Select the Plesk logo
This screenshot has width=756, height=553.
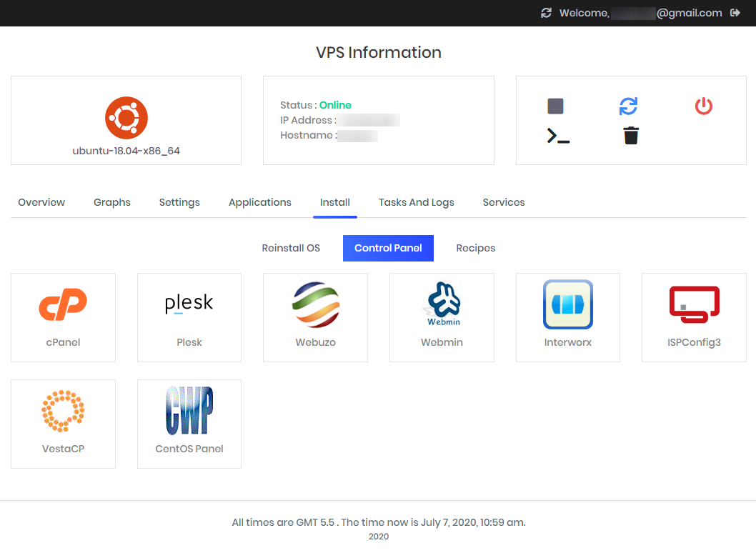click(x=189, y=303)
